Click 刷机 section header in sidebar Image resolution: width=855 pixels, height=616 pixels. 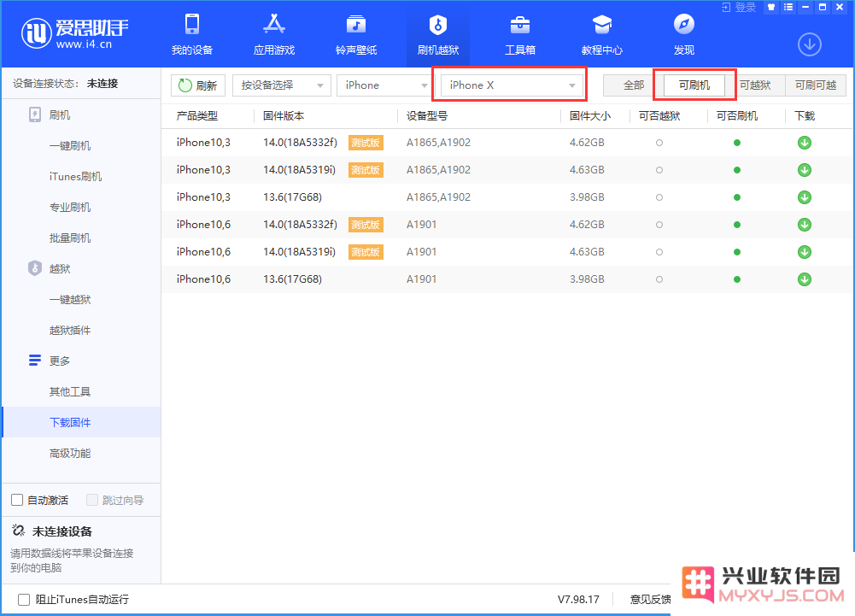(x=60, y=115)
